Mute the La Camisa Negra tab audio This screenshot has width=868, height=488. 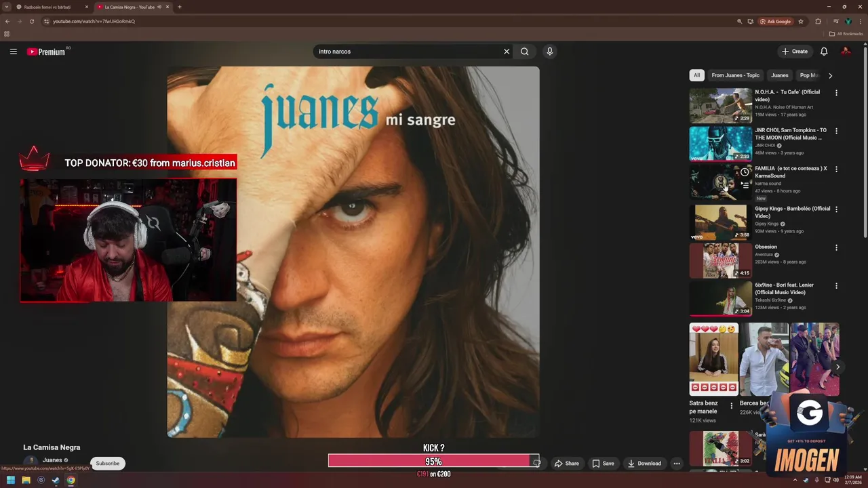[x=159, y=7]
